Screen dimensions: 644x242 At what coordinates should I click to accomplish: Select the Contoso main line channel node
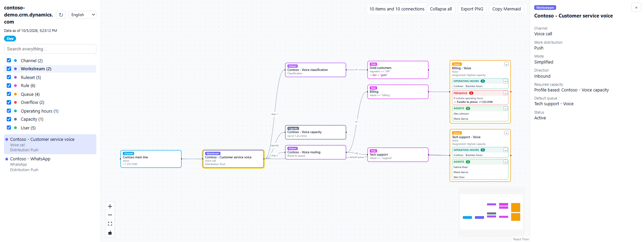click(151, 159)
